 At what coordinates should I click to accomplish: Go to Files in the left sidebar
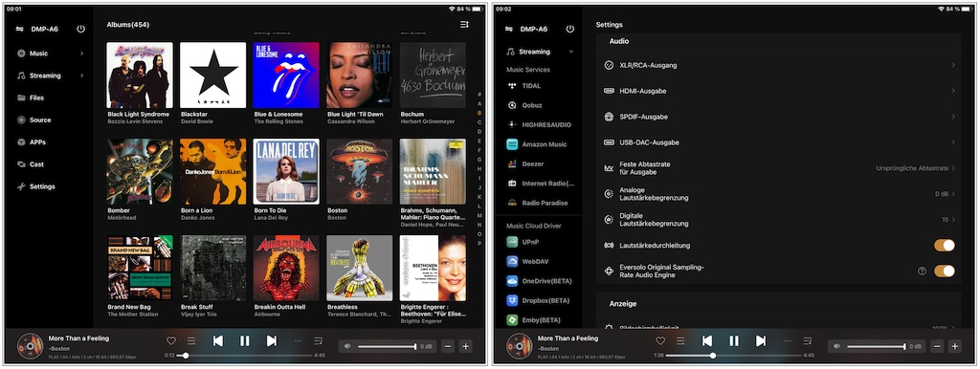click(38, 98)
